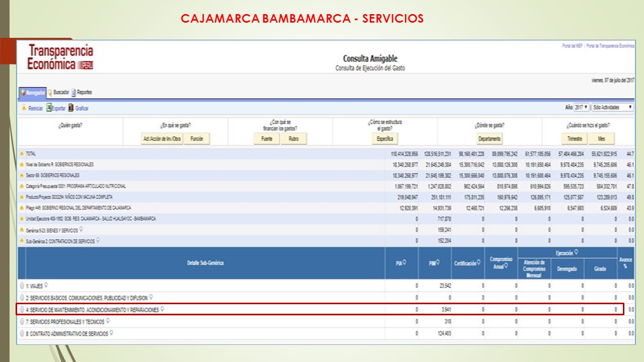
Task: Click the Mes button
Action: pyautogui.click(x=601, y=139)
